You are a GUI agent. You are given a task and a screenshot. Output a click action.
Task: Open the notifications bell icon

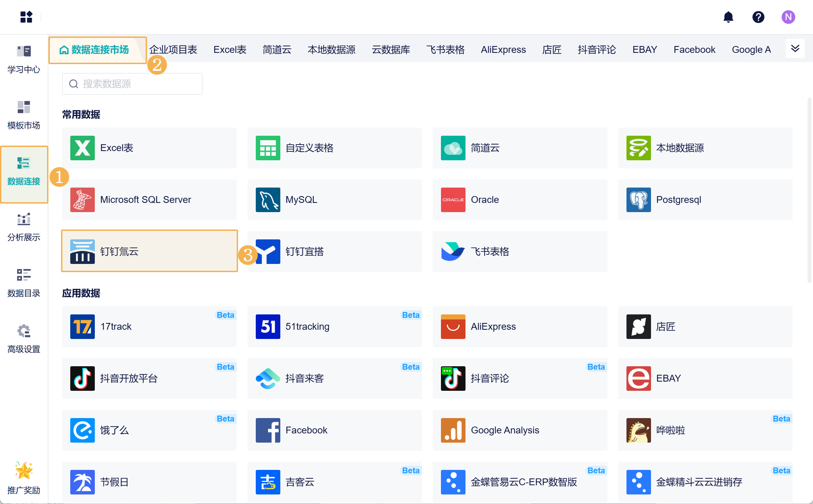(x=728, y=17)
